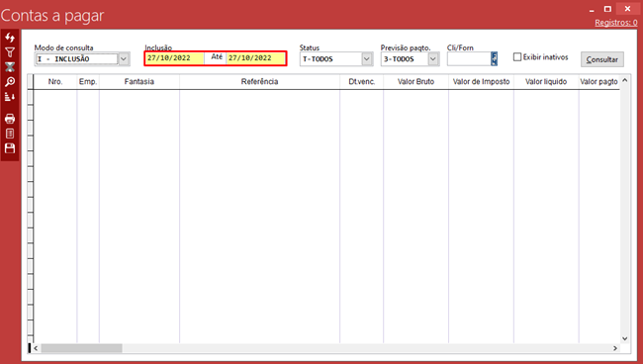Open the Registros: 0 link
This screenshot has width=643, height=364.
(x=616, y=23)
